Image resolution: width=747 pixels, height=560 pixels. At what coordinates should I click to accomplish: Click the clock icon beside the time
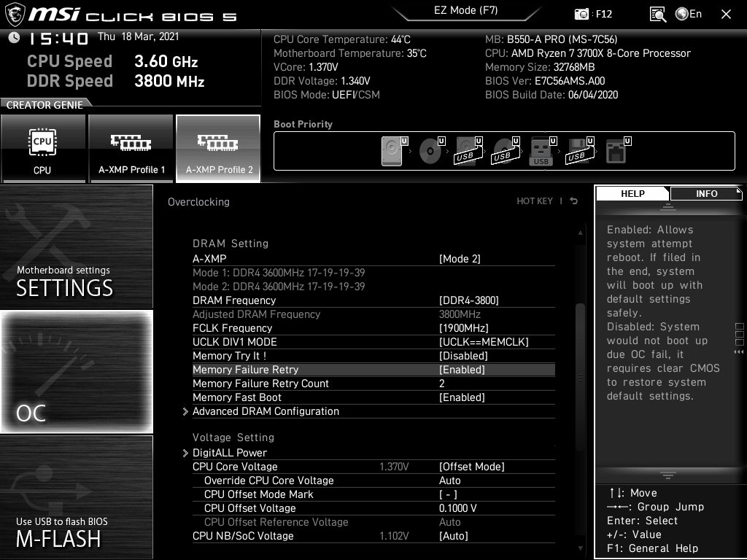(14, 38)
